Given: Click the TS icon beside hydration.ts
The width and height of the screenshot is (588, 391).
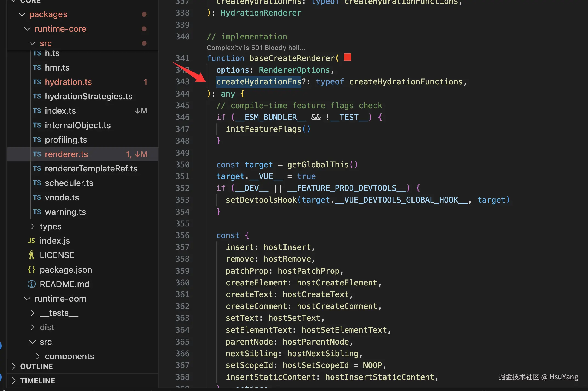Looking at the screenshot, I should (x=37, y=82).
